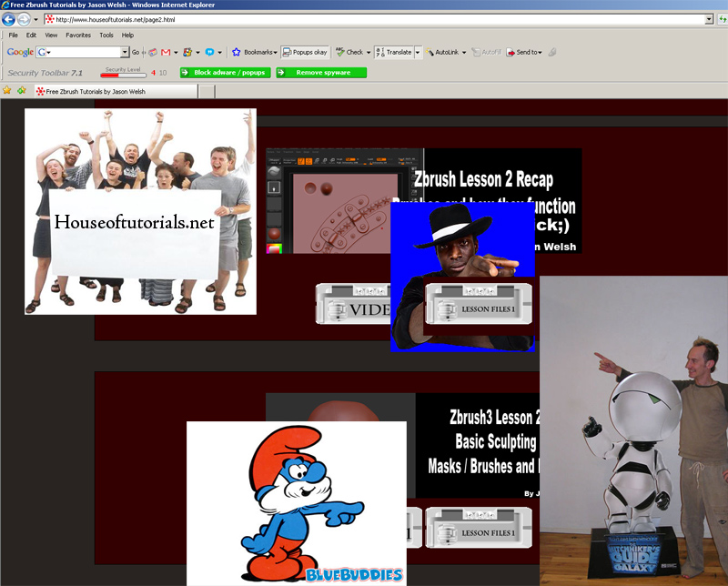The height and width of the screenshot is (586, 728).
Task: Expand the Google search box history arrow
Action: (x=125, y=52)
